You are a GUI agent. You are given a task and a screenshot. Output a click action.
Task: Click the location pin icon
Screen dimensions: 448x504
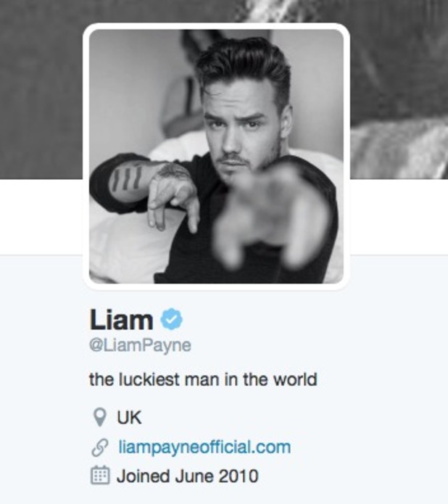tap(99, 417)
